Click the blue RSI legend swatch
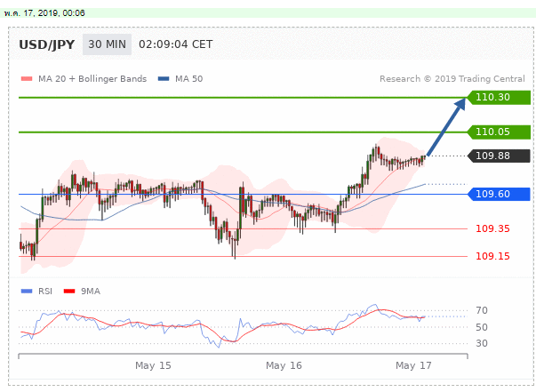Screen dimensions: 536x392 point(27,292)
